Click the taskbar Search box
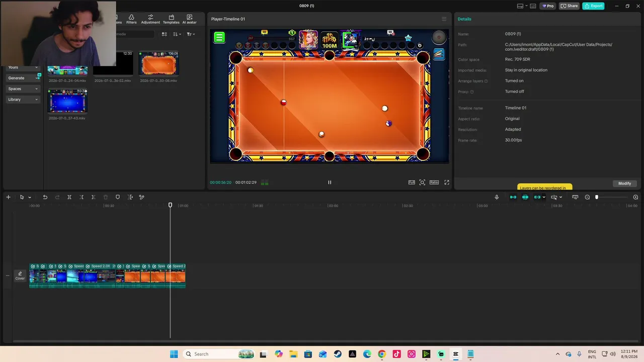Screen dimensions: 644x362 [219, 354]
